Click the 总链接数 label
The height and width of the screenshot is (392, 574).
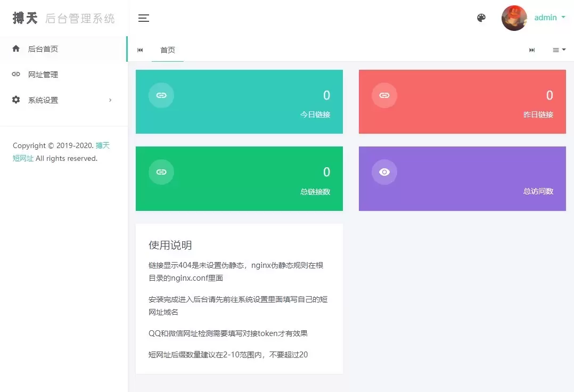315,191
